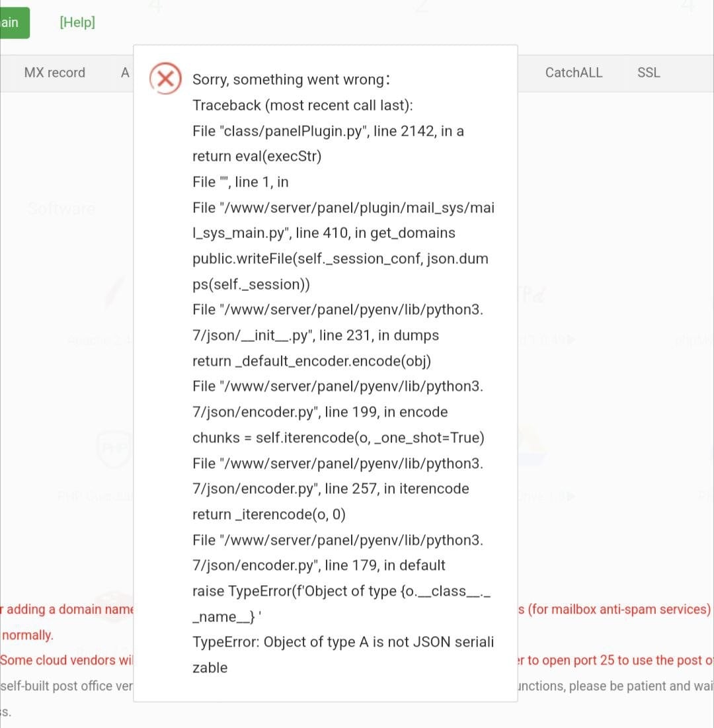The width and height of the screenshot is (714, 728).
Task: Click the A column header beside MX record
Action: [x=125, y=73]
